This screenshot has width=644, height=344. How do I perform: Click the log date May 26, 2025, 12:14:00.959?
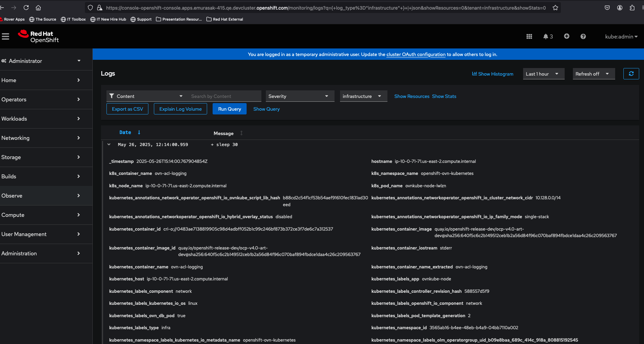[153, 145]
